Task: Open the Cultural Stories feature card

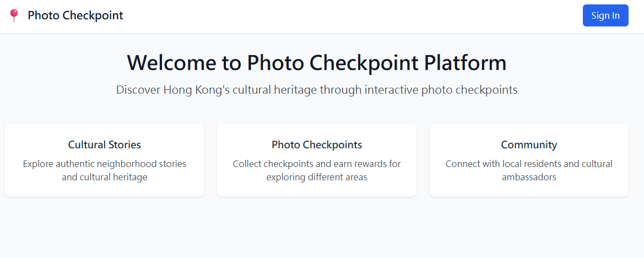Action: click(104, 189)
